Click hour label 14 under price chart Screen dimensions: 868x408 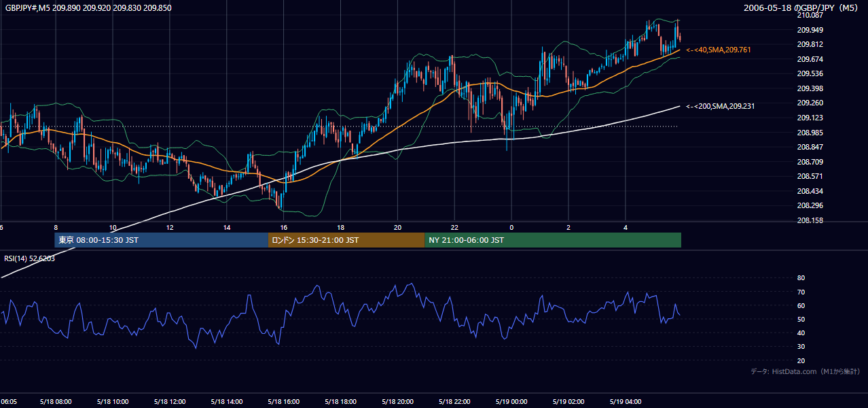click(x=227, y=228)
